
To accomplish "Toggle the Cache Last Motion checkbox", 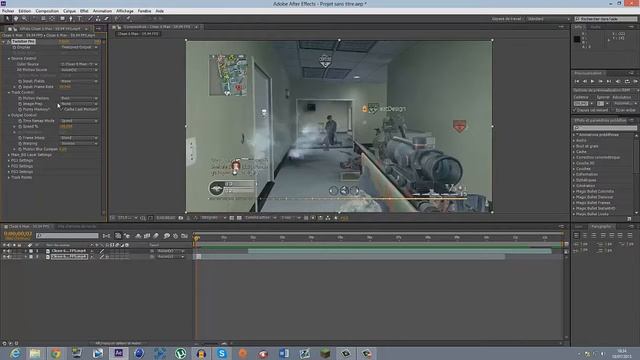I will point(62,109).
